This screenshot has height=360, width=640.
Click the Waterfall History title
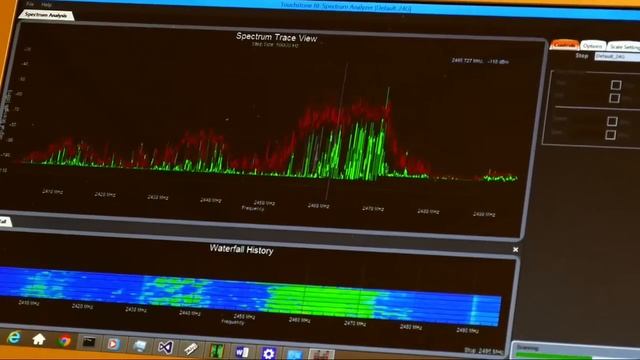tap(241, 249)
